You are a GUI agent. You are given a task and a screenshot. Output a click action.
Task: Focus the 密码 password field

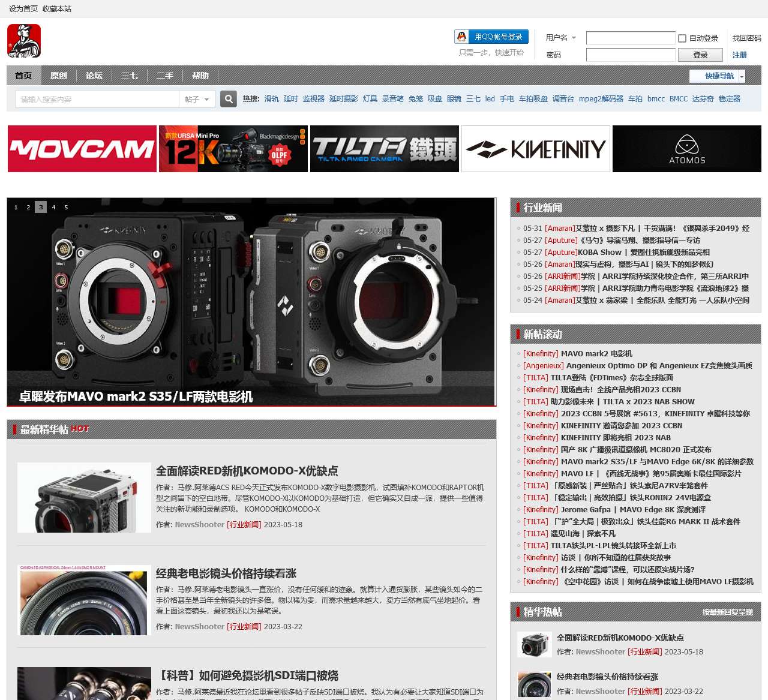click(x=631, y=55)
